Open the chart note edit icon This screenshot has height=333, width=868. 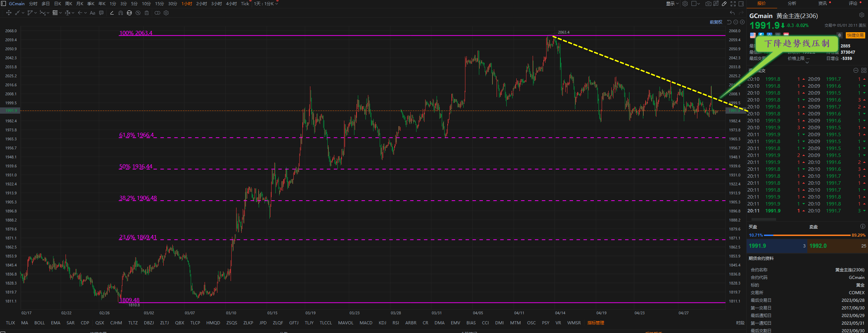point(716,4)
